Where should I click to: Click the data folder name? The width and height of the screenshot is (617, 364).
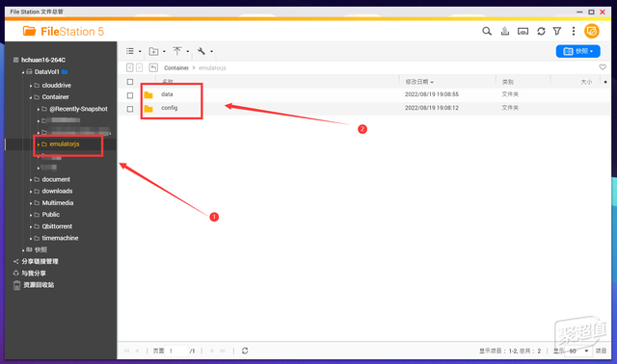click(x=167, y=94)
